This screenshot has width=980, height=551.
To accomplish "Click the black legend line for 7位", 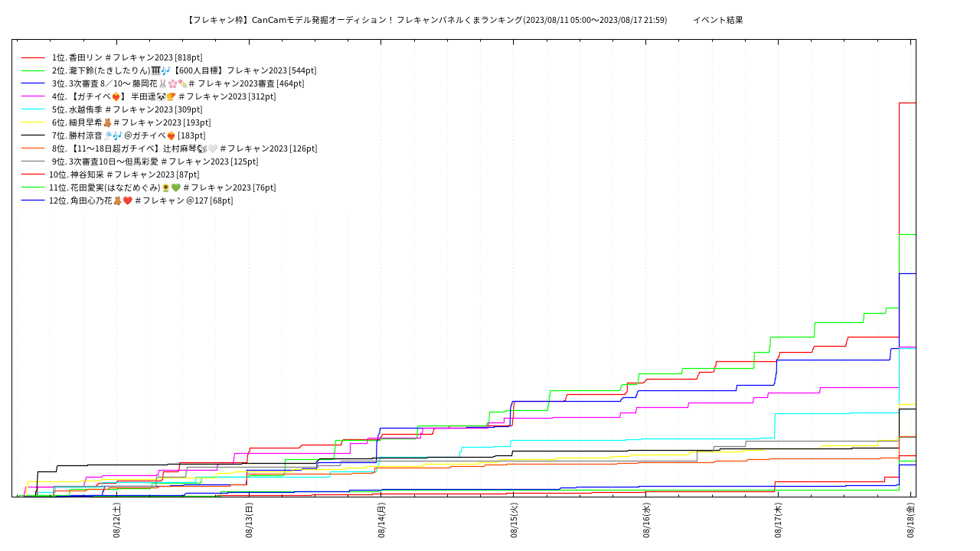I will point(33,135).
